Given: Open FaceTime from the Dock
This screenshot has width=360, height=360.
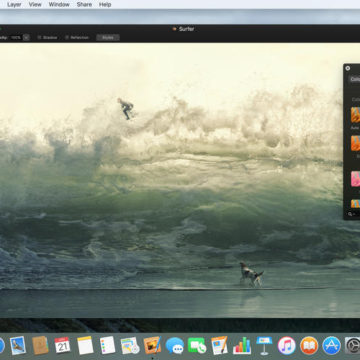Looking at the screenshot, I should [x=197, y=345].
